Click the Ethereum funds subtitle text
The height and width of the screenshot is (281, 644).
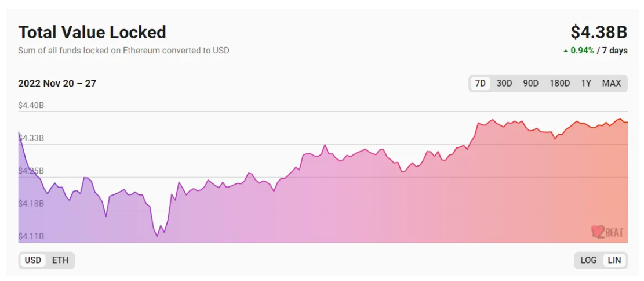(123, 51)
